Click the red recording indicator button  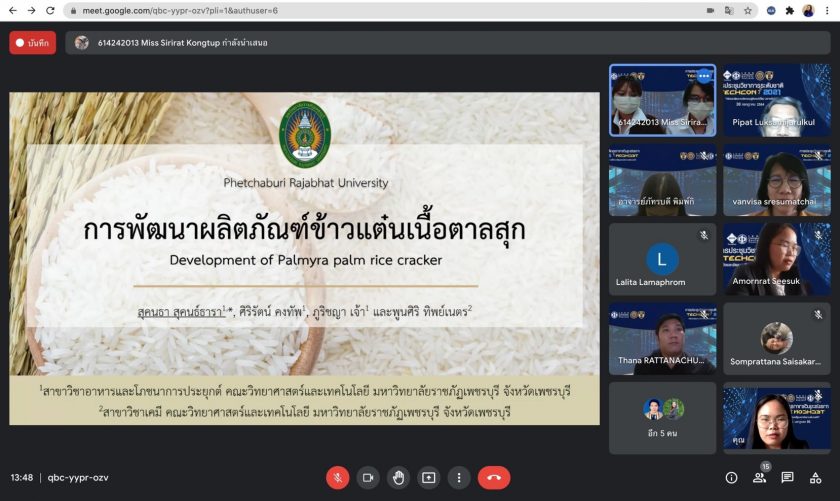(x=33, y=43)
